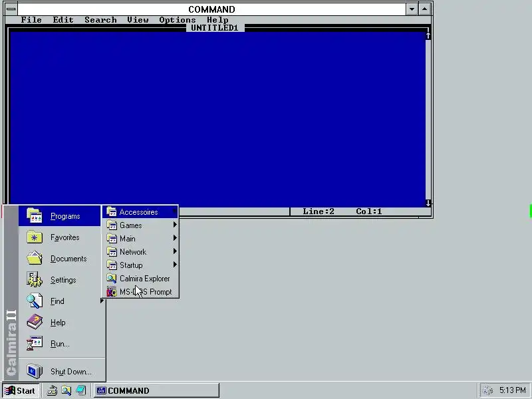Choose the Documents label in Start menu
This screenshot has height=399, width=532.
tap(68, 259)
